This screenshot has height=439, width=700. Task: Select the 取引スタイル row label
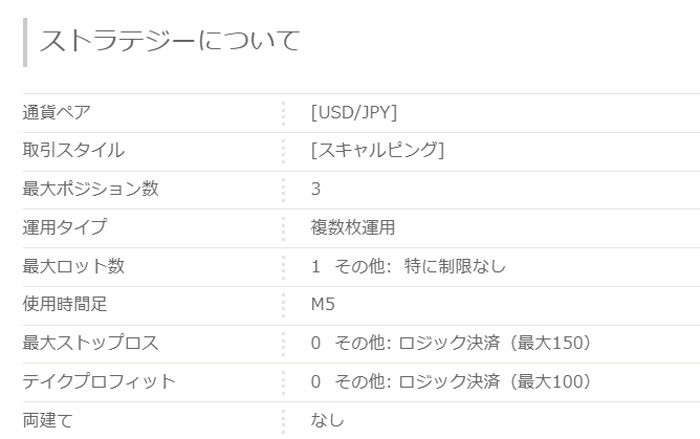coord(73,150)
